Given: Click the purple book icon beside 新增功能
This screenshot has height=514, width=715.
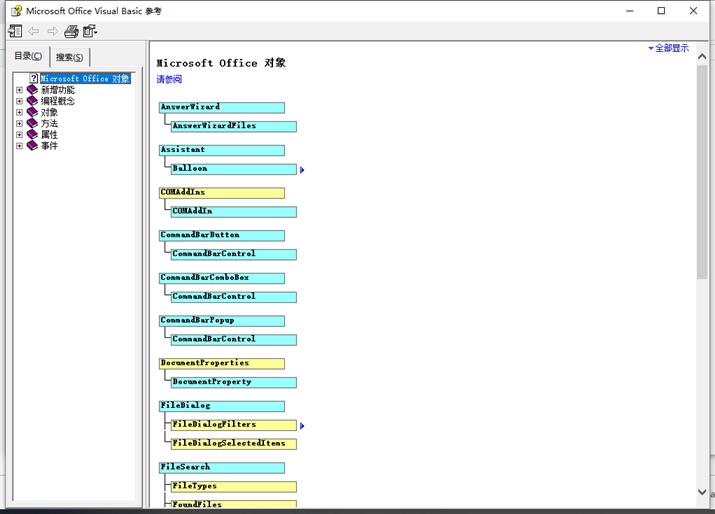Looking at the screenshot, I should pyautogui.click(x=32, y=89).
